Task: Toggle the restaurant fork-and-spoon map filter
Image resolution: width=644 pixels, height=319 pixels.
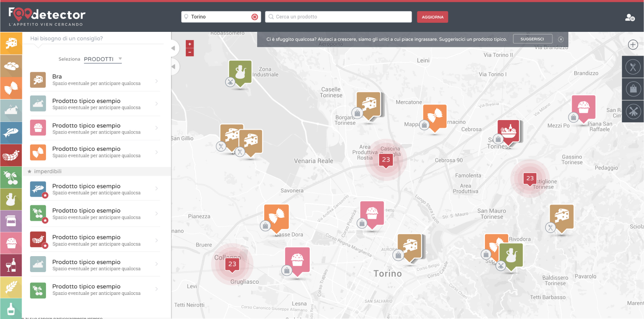Action: point(633,67)
